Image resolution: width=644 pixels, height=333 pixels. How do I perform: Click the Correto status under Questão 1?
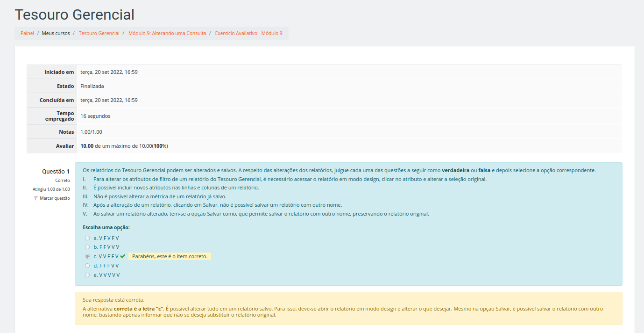[x=63, y=181]
